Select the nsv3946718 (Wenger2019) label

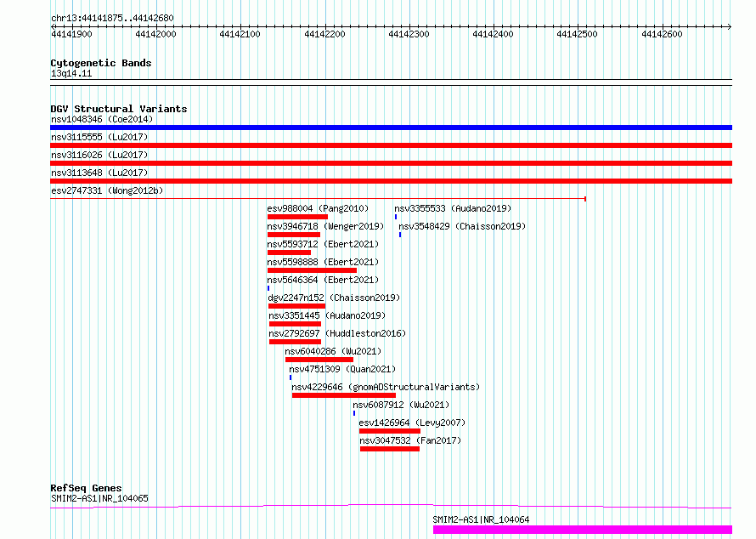(325, 226)
